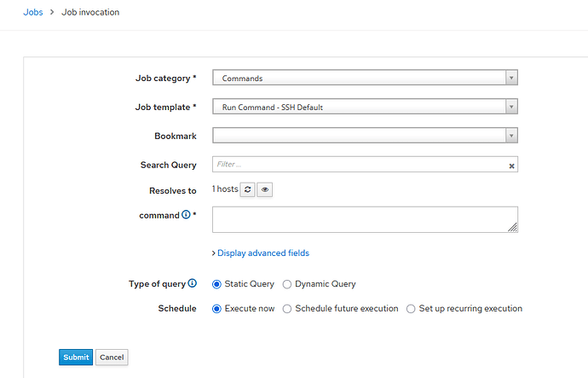This screenshot has height=378, width=588.
Task: Submit the job invocation
Action: (x=76, y=357)
